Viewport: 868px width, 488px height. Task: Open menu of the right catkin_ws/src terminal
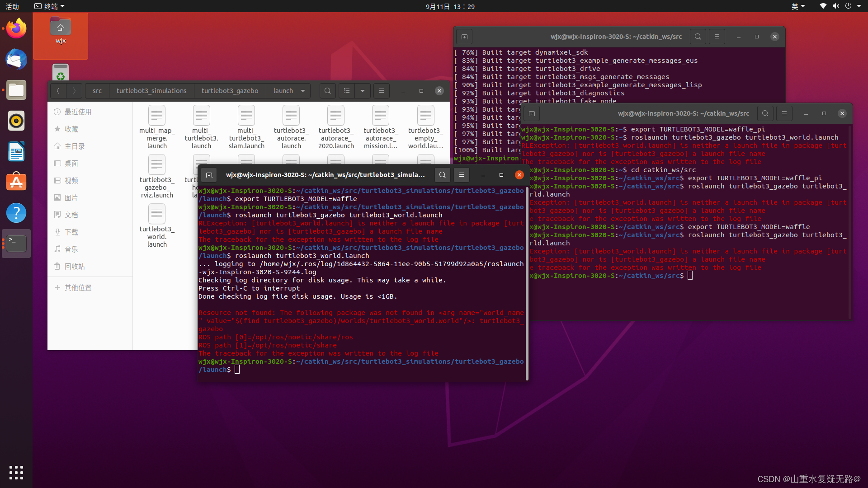(784, 113)
